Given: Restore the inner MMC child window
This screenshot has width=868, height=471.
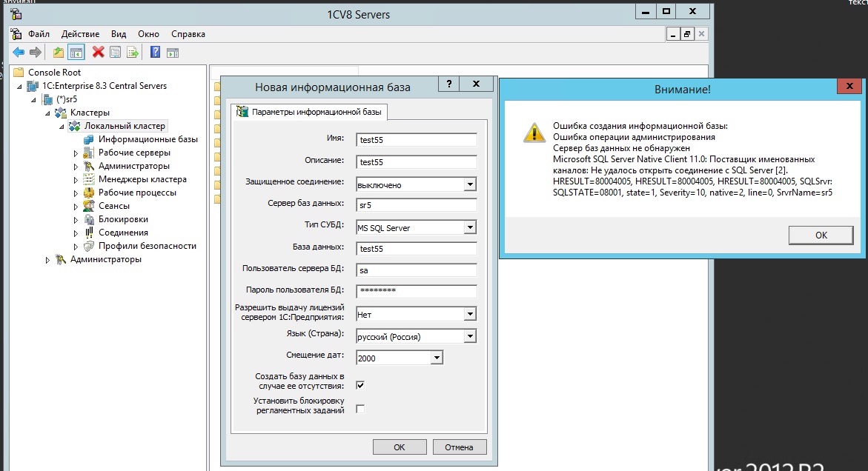Looking at the screenshot, I should (x=687, y=34).
